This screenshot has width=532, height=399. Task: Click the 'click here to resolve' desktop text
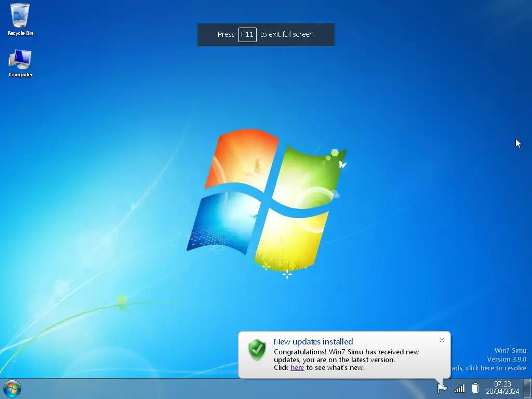pyautogui.click(x=496, y=368)
